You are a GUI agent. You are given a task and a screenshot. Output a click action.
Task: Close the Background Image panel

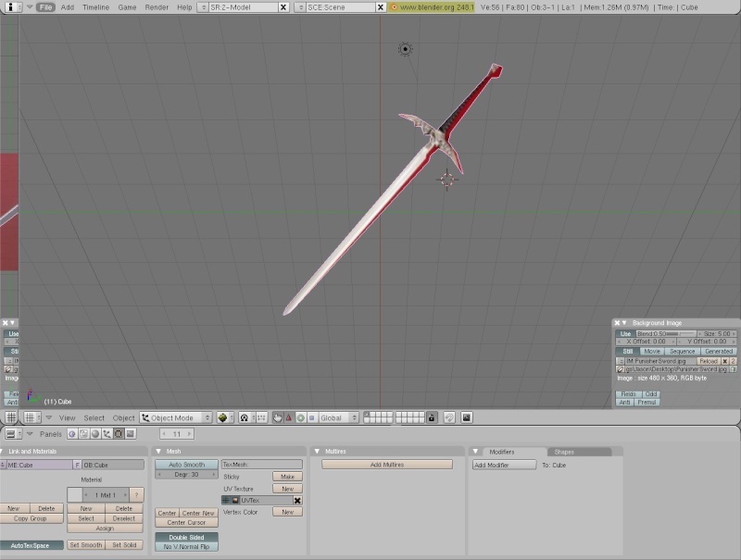617,323
